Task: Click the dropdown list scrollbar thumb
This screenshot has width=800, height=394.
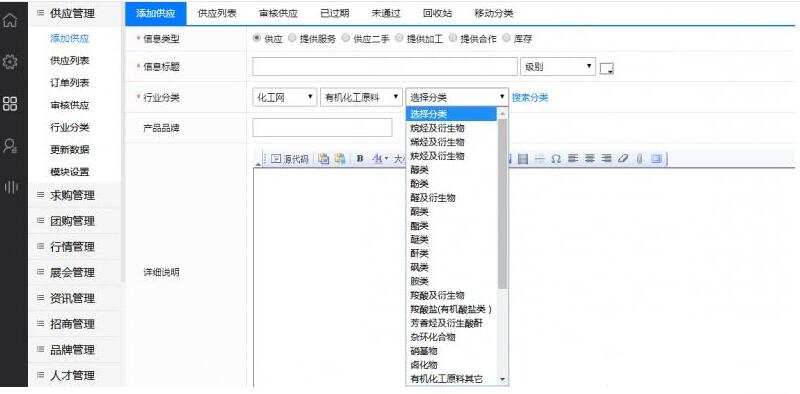Action: tap(503, 204)
